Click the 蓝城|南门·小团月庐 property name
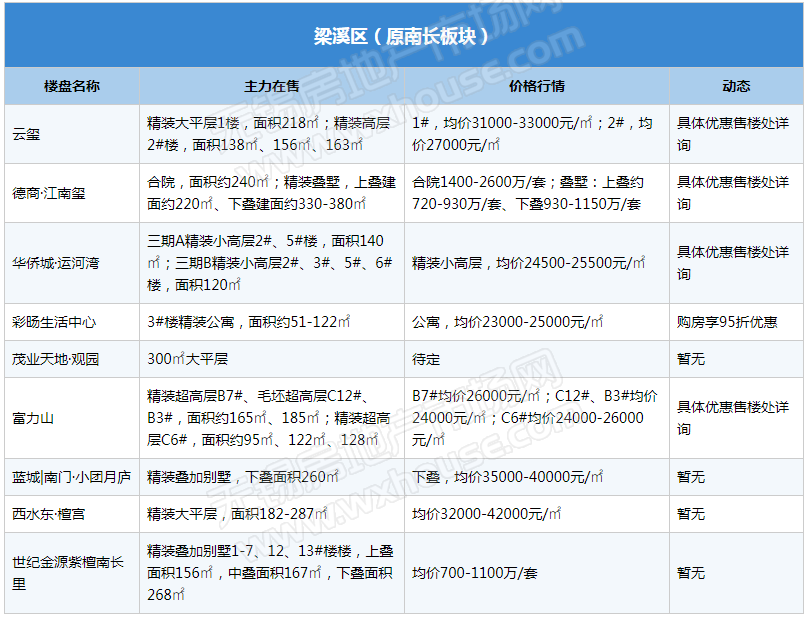809x618 pixels. (x=71, y=477)
